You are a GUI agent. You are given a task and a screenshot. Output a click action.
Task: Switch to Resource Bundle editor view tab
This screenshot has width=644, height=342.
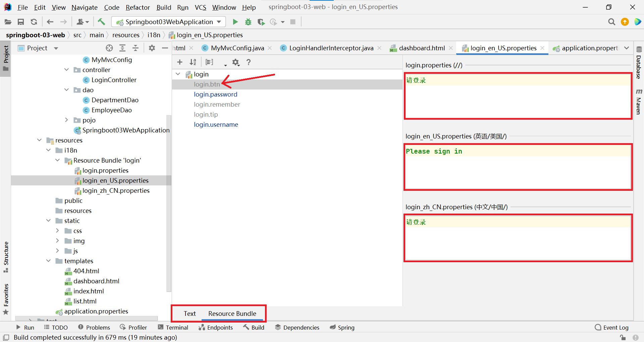tap(232, 313)
